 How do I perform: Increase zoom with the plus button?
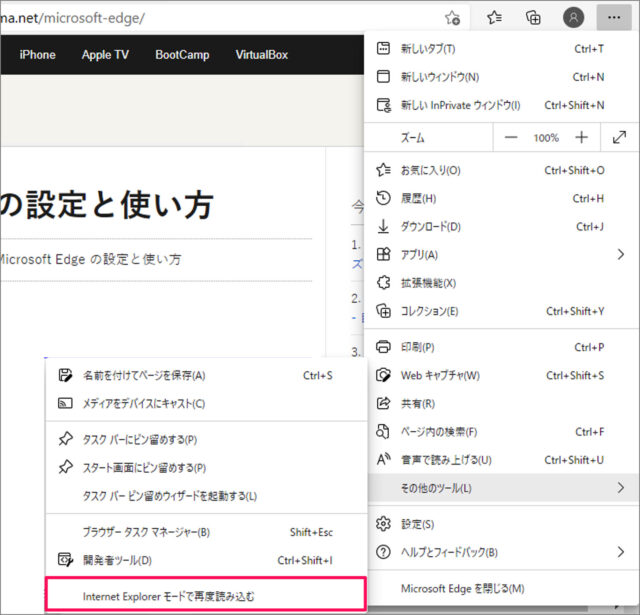point(581,138)
